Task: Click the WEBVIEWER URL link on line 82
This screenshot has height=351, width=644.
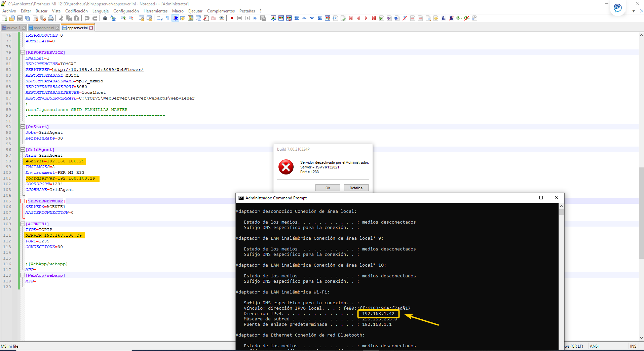Action: tap(98, 70)
